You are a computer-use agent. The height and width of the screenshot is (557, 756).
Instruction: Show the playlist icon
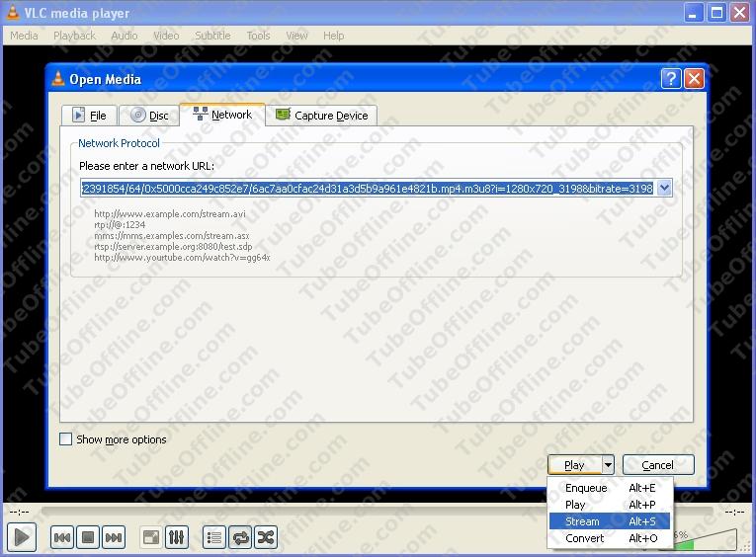214,537
